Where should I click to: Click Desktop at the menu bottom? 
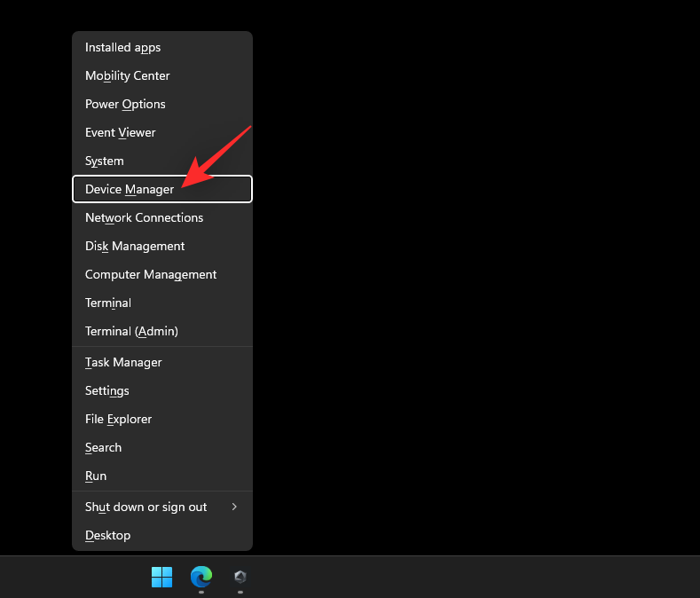[x=108, y=535]
